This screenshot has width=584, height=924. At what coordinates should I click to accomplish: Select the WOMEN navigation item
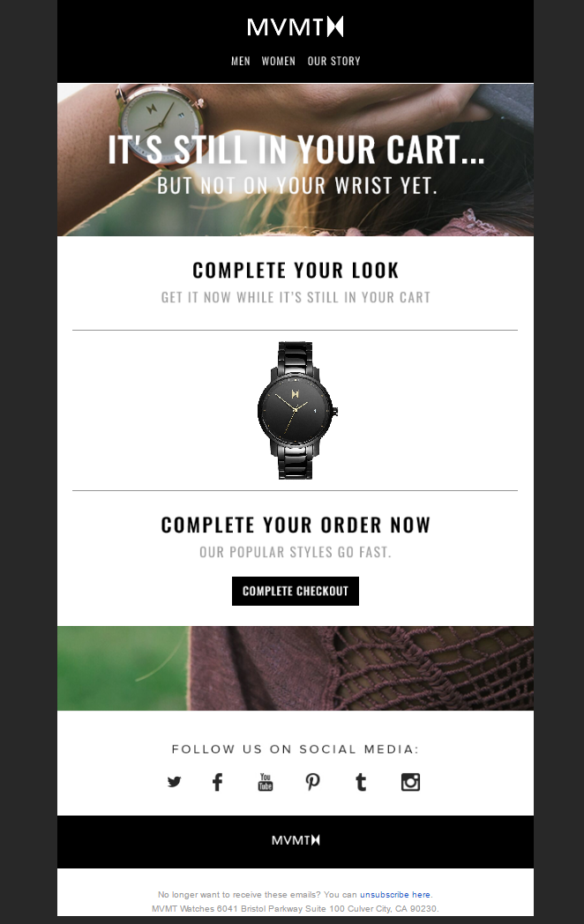(279, 62)
